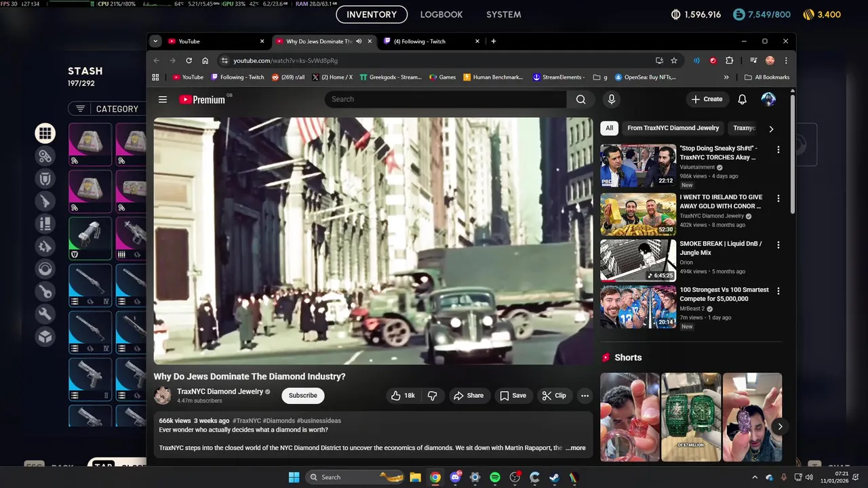Open the Stop Doing Sneaky video thumbnail
The width and height of the screenshot is (868, 488).
(x=638, y=165)
